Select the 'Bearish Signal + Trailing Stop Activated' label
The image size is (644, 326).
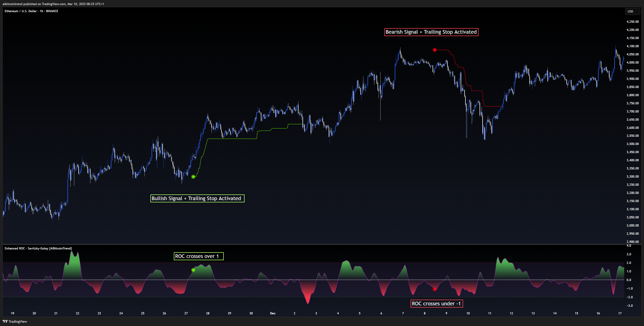tap(431, 32)
